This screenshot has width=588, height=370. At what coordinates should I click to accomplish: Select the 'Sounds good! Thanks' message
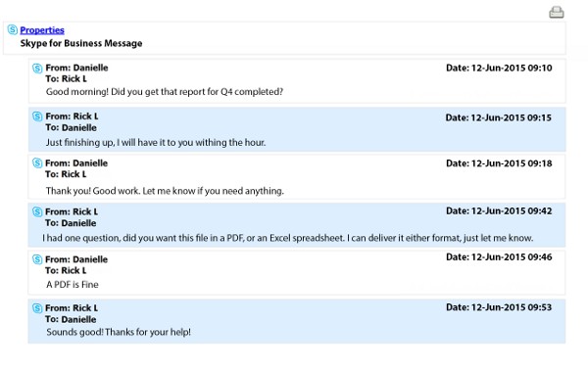pyautogui.click(x=119, y=332)
